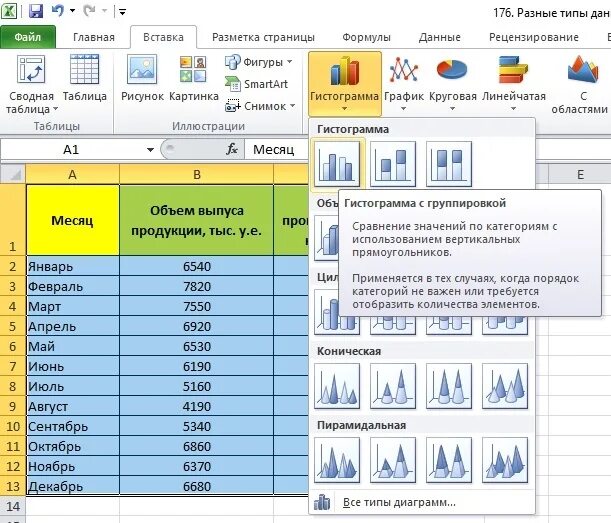Open the Сводная таблица dropdown arrow
Screen dimensions: 611x523
55,109
